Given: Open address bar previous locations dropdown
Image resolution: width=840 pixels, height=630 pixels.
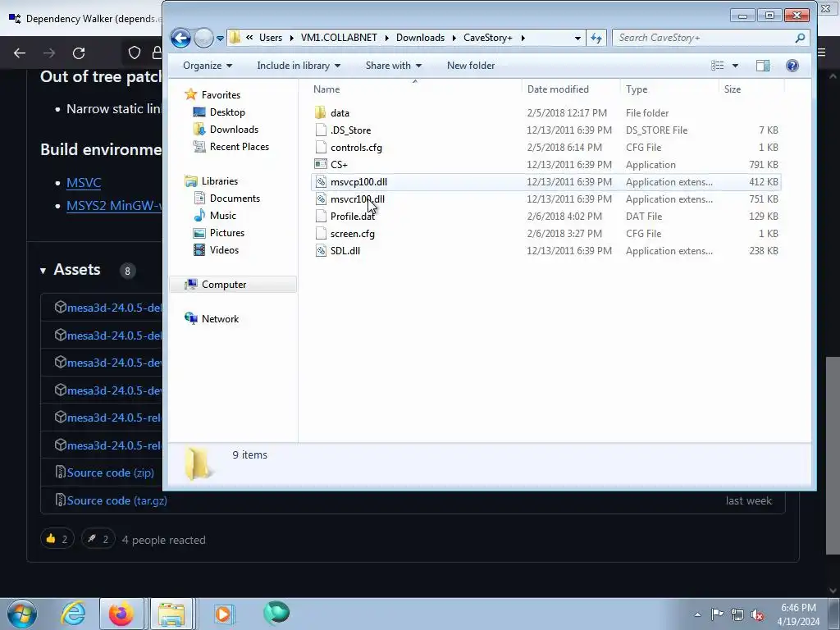Looking at the screenshot, I should coord(577,38).
